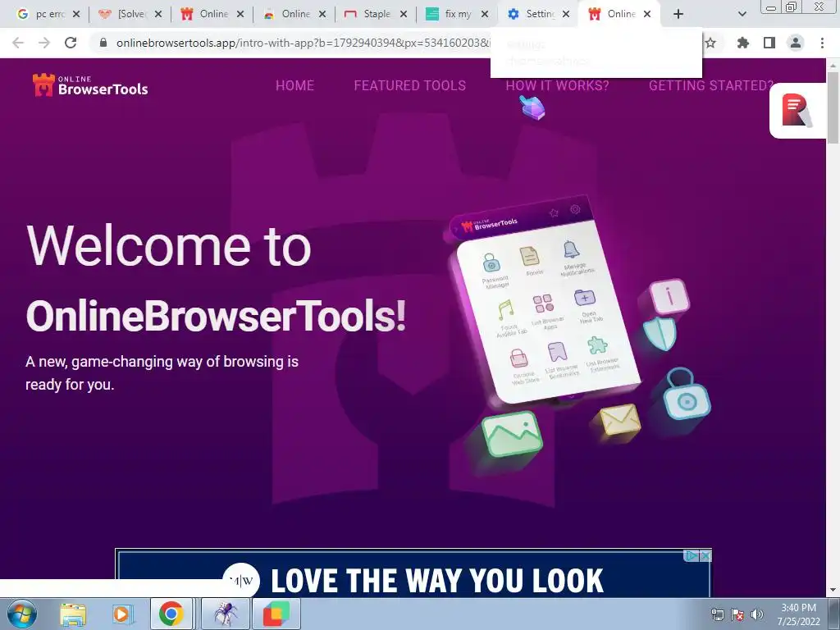
Task: Open the tab search chevron
Action: click(x=742, y=15)
